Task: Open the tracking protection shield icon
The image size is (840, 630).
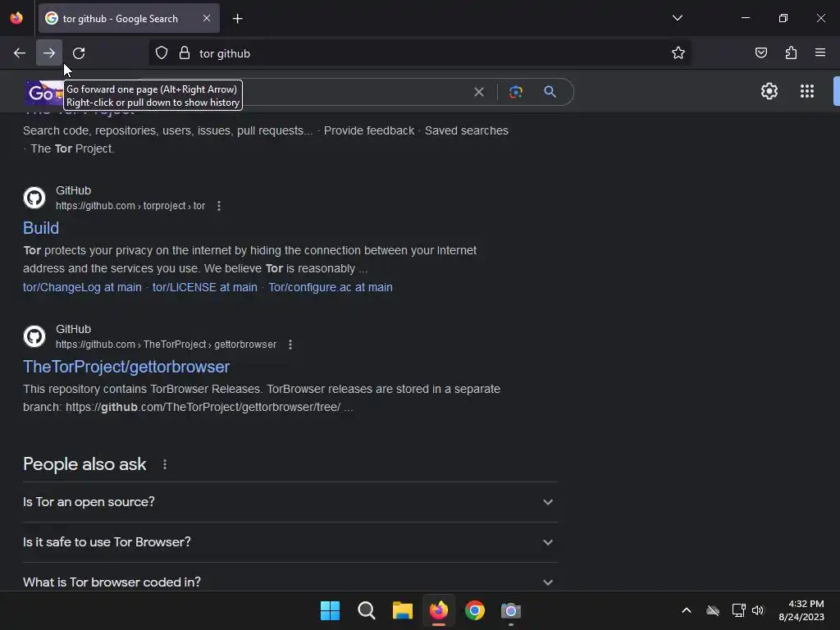Action: pos(162,53)
